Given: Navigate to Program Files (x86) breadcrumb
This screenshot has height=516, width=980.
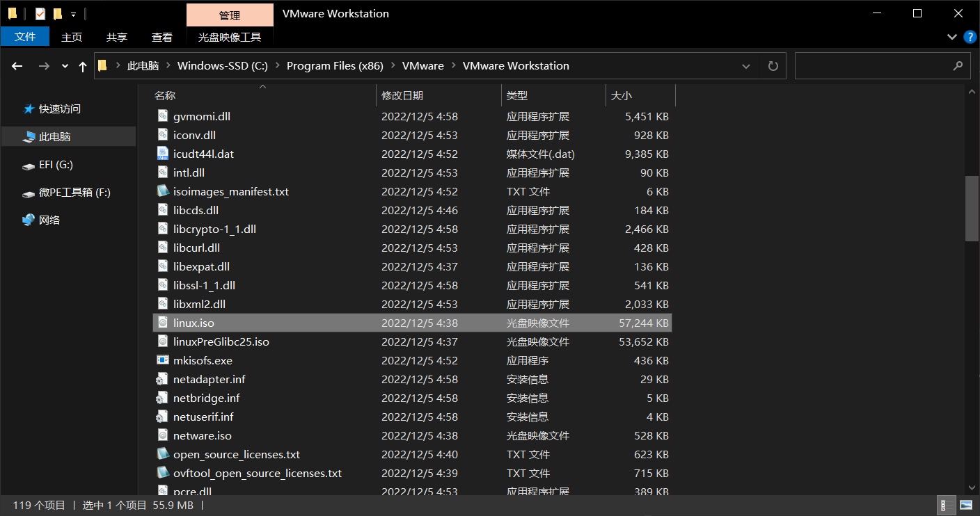Looking at the screenshot, I should pos(335,66).
